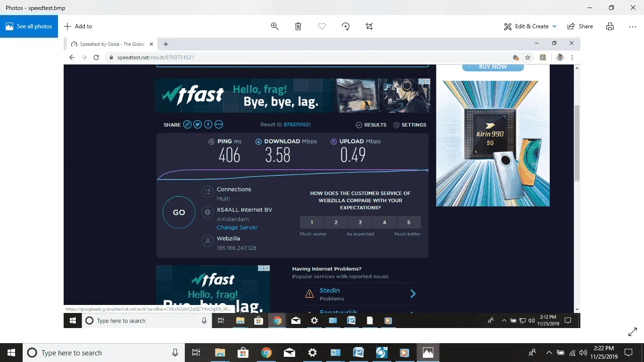Viewport: 644px width, 362px height.
Task: Open the Start menu on the bottom taskbar
Action: (11, 353)
